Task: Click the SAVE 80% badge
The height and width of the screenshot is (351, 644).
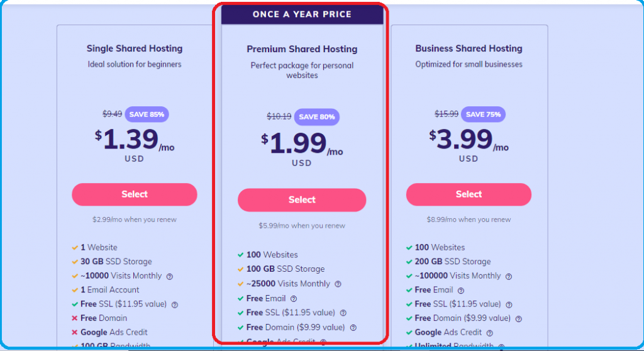Action: coord(317,117)
